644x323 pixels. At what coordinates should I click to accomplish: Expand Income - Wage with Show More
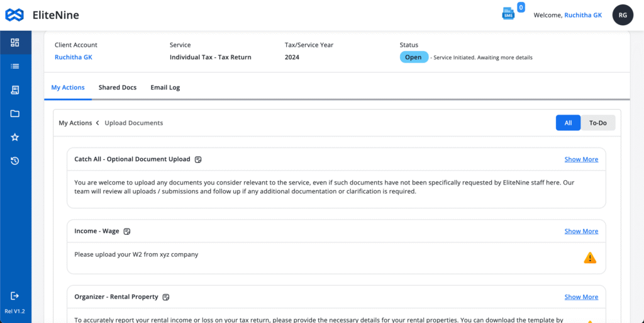click(581, 231)
